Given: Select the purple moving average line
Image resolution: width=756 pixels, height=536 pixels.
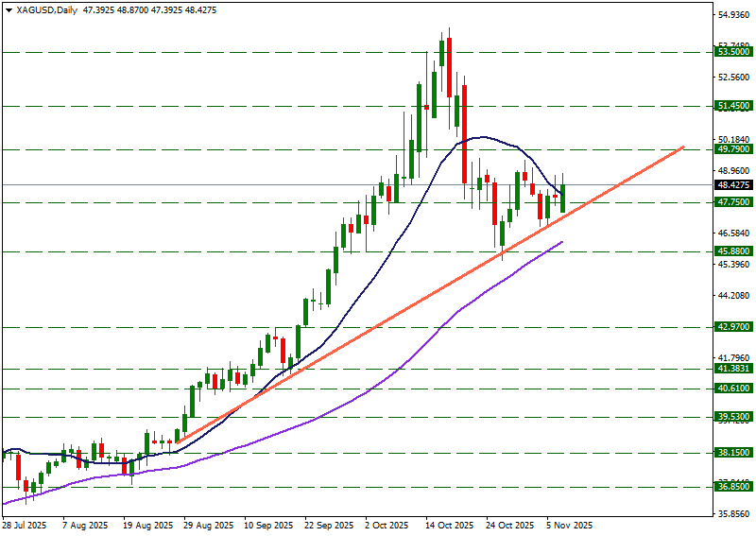Looking at the screenshot, I should click(283, 435).
